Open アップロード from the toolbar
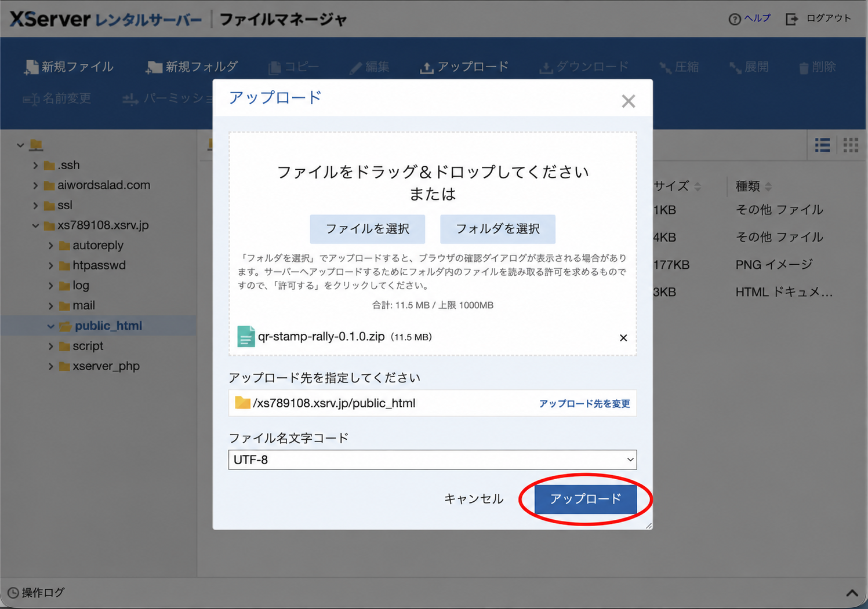The image size is (868, 609). (464, 67)
